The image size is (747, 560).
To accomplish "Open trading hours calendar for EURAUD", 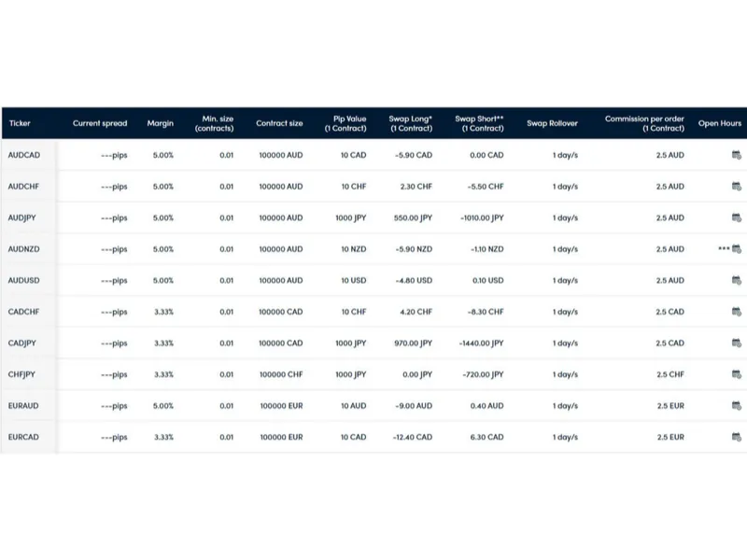I will [x=737, y=406].
